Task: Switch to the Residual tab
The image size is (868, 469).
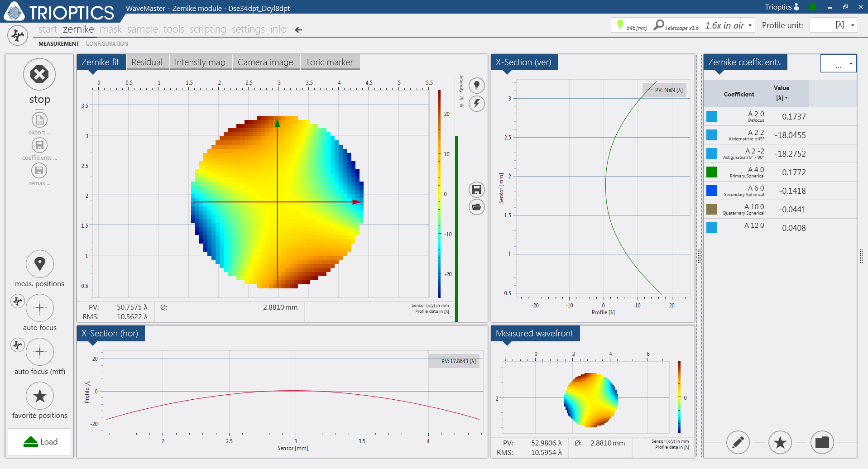Action: click(x=148, y=62)
